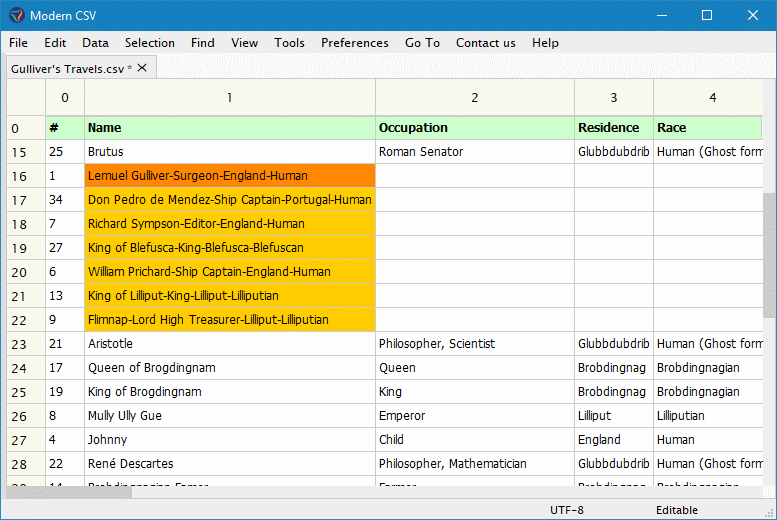The image size is (777, 520).
Task: Click the Residence header cell
Action: click(614, 128)
